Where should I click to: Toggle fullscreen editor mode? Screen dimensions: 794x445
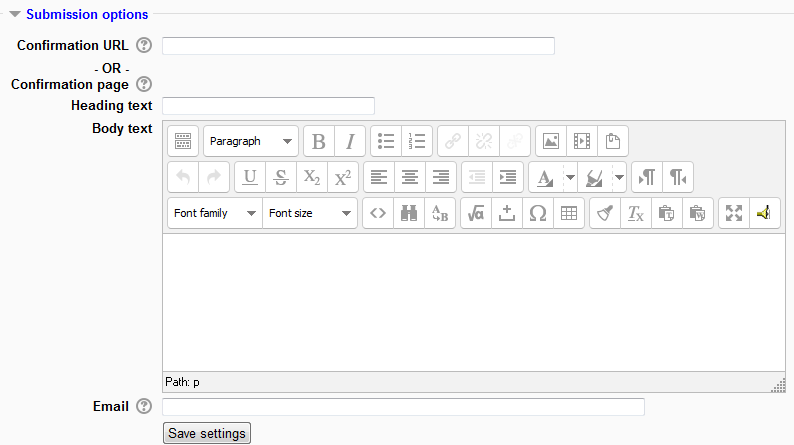[734, 213]
